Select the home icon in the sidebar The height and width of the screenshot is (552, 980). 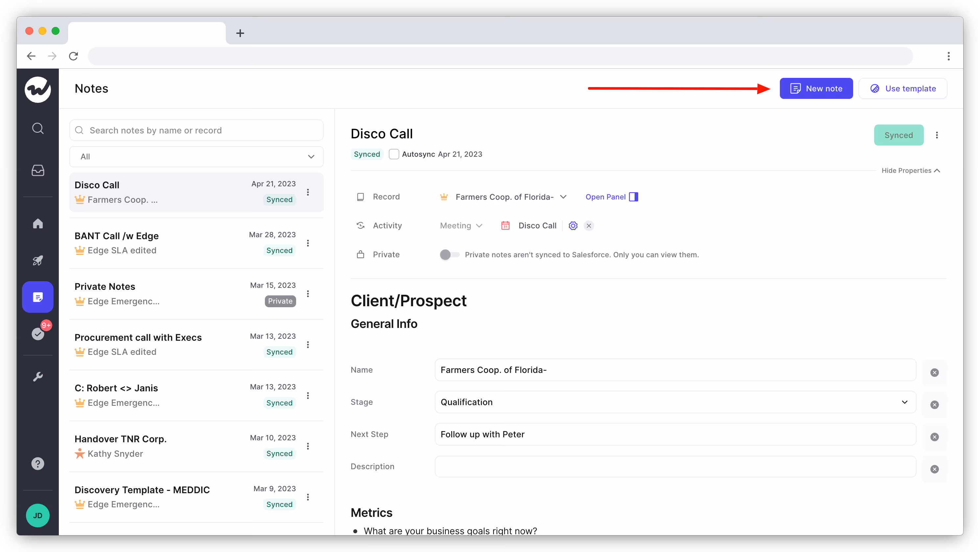click(x=38, y=224)
